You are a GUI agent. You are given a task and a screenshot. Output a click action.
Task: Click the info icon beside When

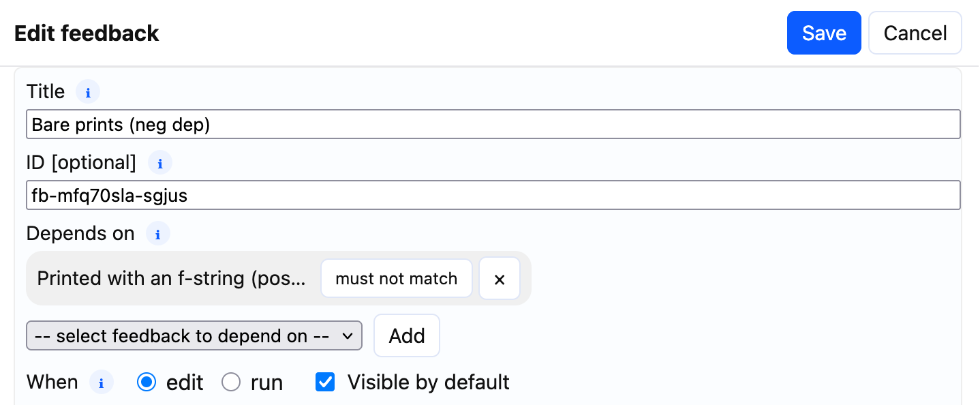(102, 382)
